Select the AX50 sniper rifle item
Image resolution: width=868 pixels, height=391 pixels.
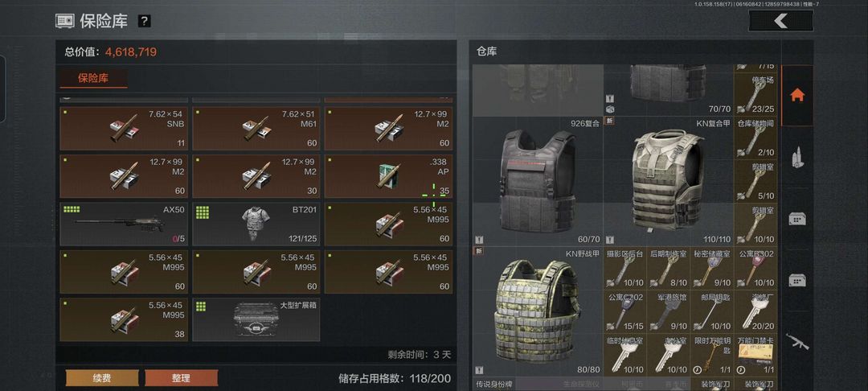124,224
